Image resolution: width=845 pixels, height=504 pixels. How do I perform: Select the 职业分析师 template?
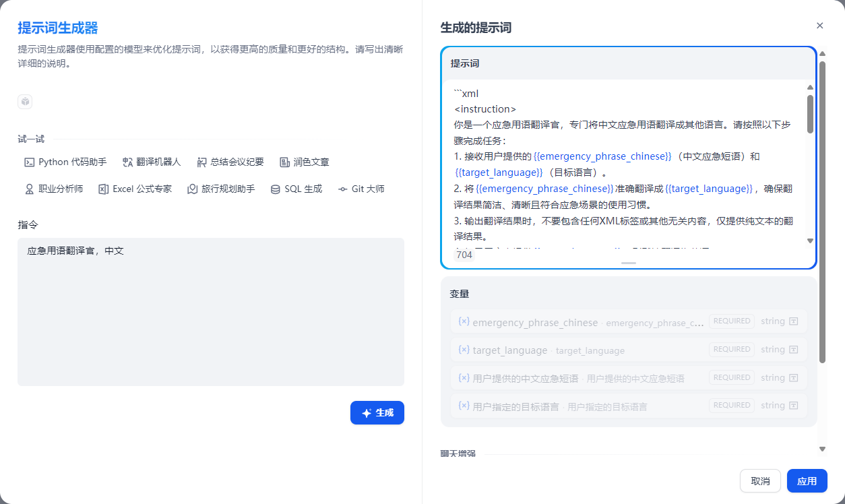pos(54,189)
